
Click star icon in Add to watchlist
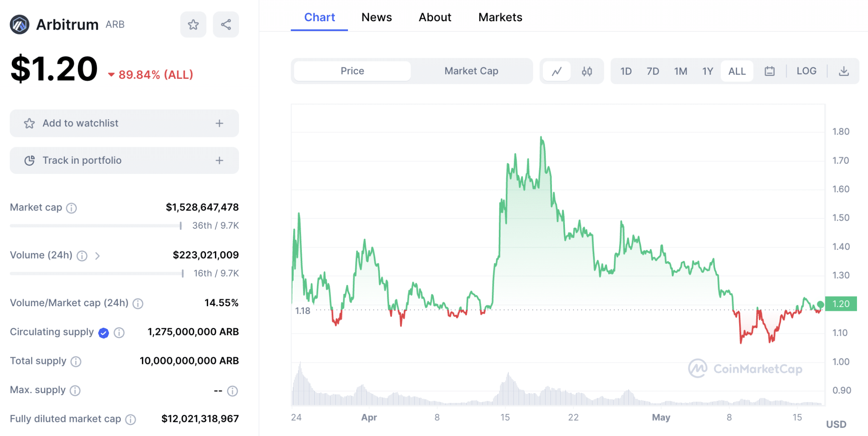(29, 123)
